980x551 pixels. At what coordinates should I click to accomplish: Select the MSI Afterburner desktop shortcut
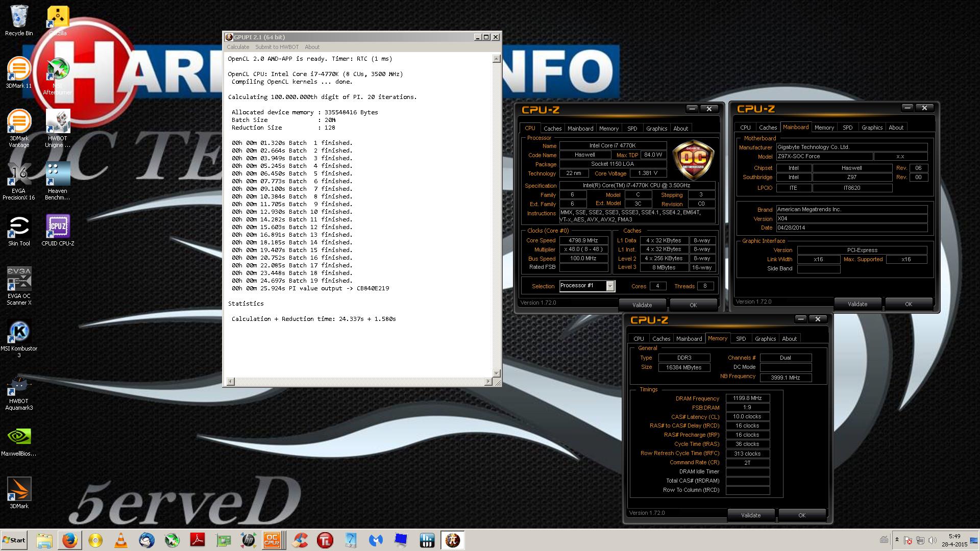point(58,77)
